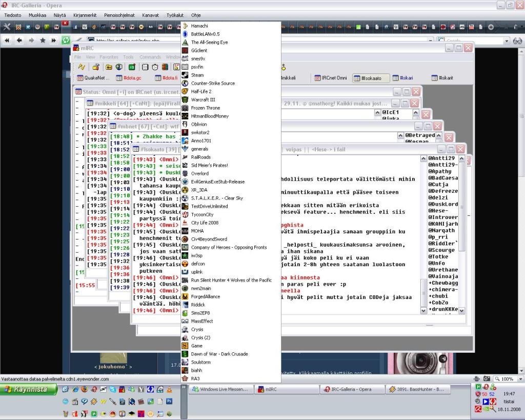Expand the Google search engine dropdown
The height and width of the screenshot is (420, 525).
(506, 41)
